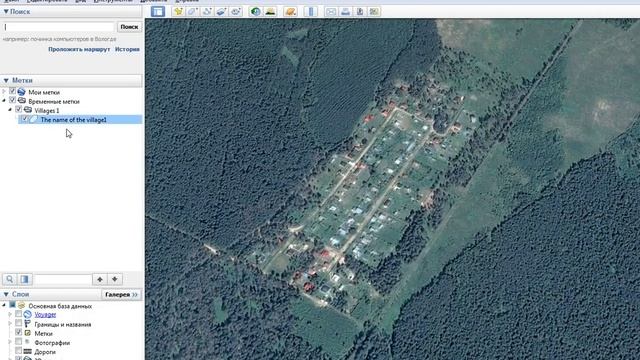Toggle the Основная база данных checkbox
The image size is (640, 360).
[x=13, y=305]
